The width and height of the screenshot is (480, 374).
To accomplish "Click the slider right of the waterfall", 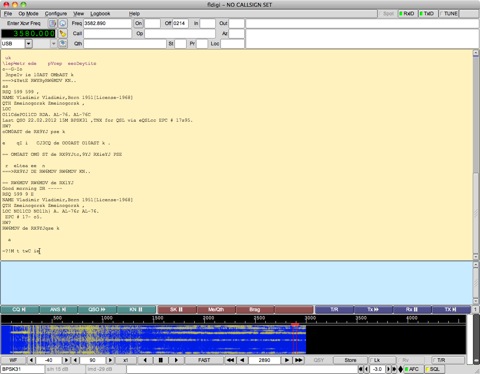I will (x=475, y=339).
